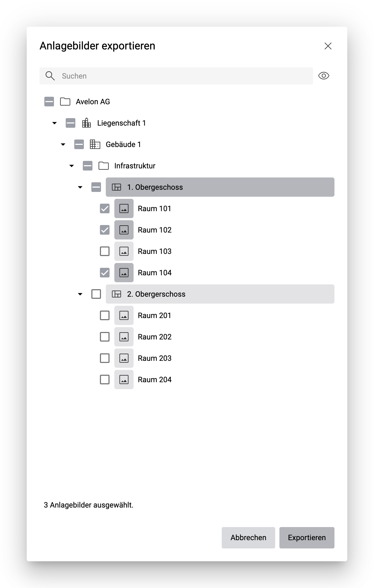
Task: Collapse the 1. Obergeschoss section
Action: 80,187
